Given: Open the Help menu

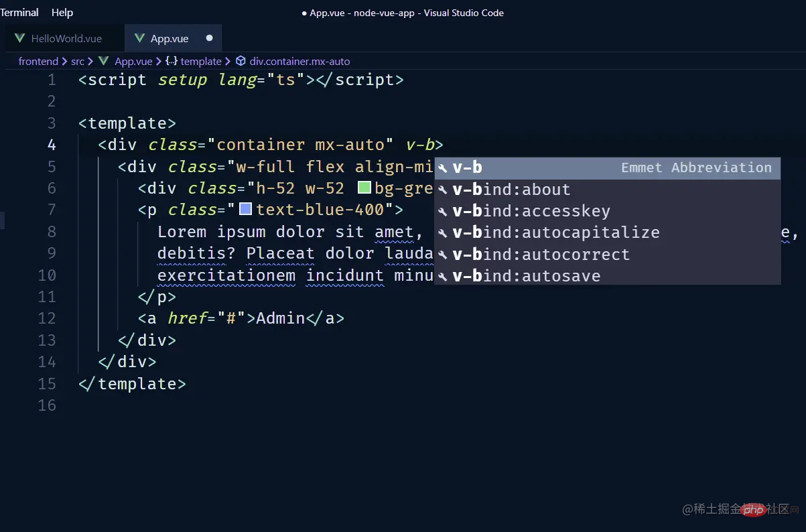Looking at the screenshot, I should 62,13.
